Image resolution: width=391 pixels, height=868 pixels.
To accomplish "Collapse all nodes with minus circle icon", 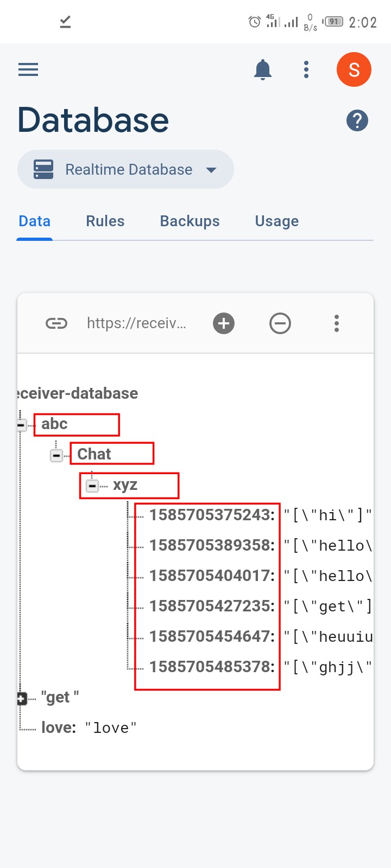I will click(280, 324).
